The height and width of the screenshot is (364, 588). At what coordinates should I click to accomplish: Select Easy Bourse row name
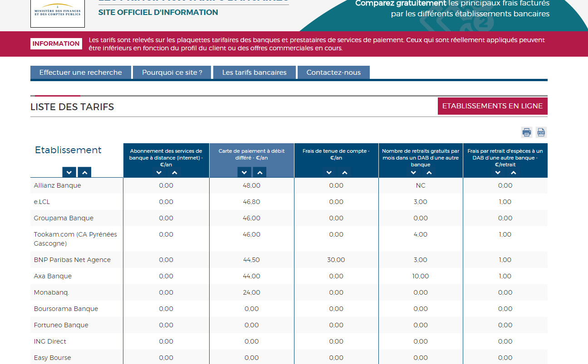[53, 358]
